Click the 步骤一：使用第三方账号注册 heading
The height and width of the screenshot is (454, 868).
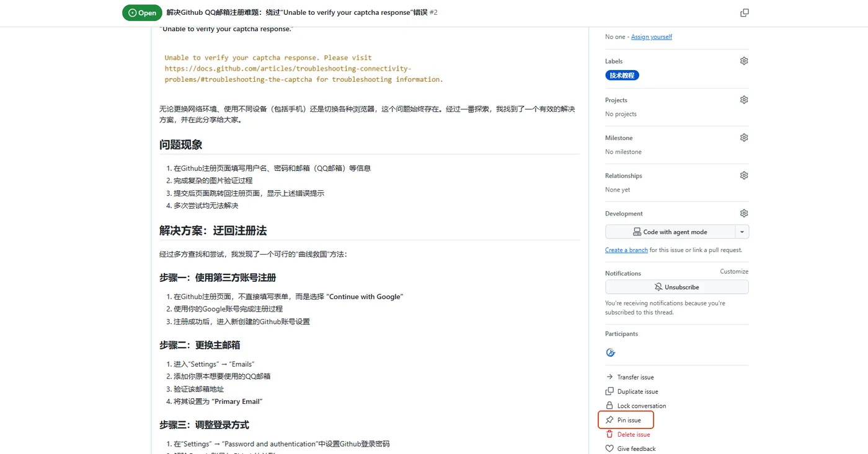click(x=218, y=277)
